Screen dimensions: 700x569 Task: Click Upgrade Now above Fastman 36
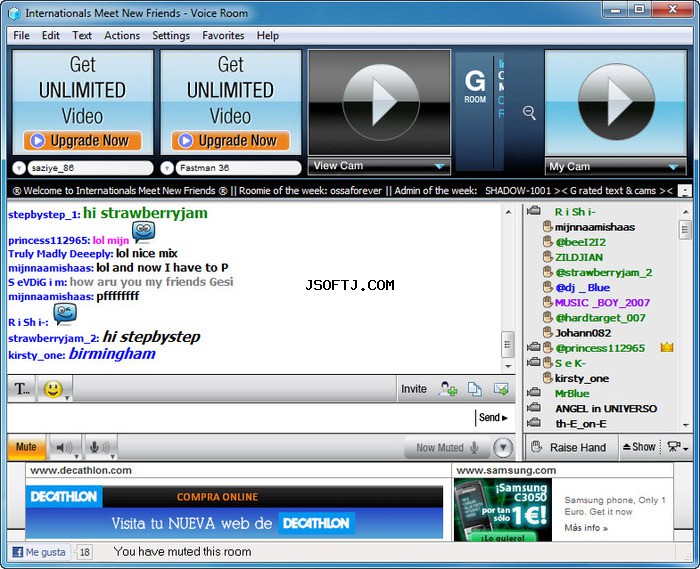[x=231, y=141]
